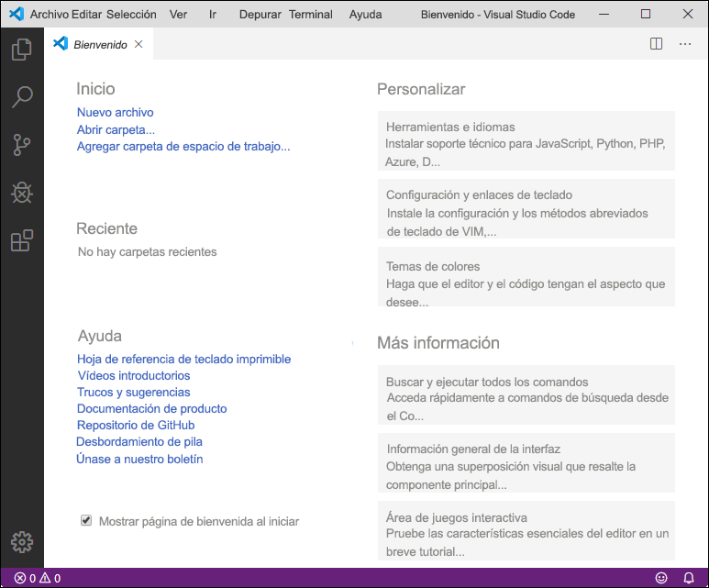709x588 pixels.
Task: Open the Terminal menu
Action: click(x=311, y=15)
